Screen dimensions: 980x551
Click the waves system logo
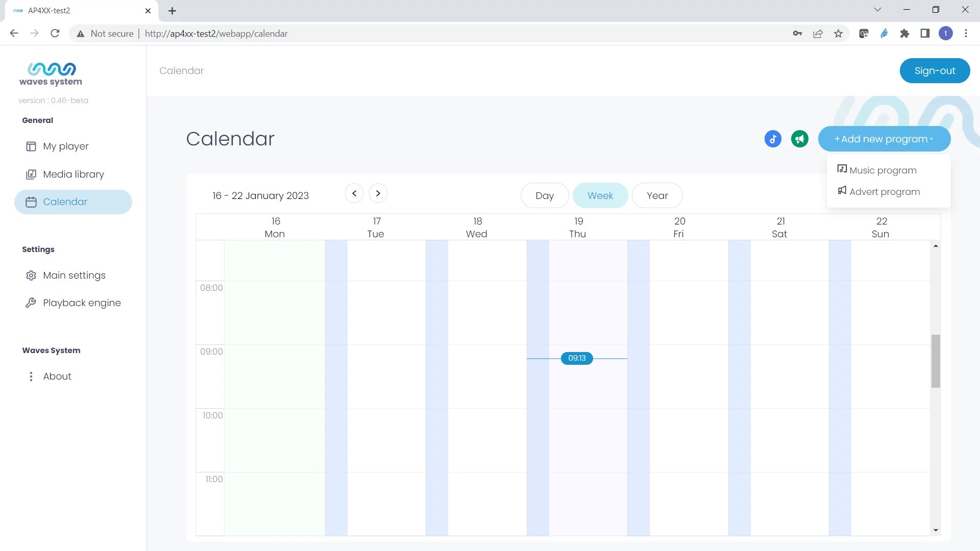click(51, 74)
